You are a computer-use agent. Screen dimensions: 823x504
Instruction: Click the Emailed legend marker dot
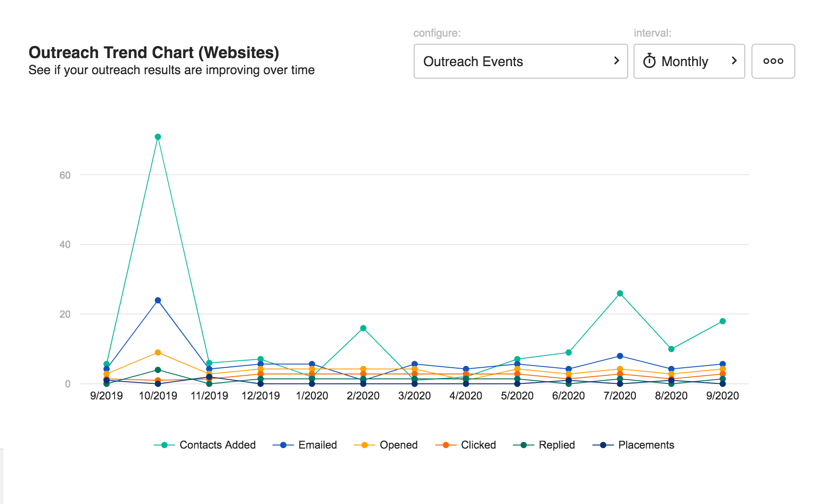[283, 445]
